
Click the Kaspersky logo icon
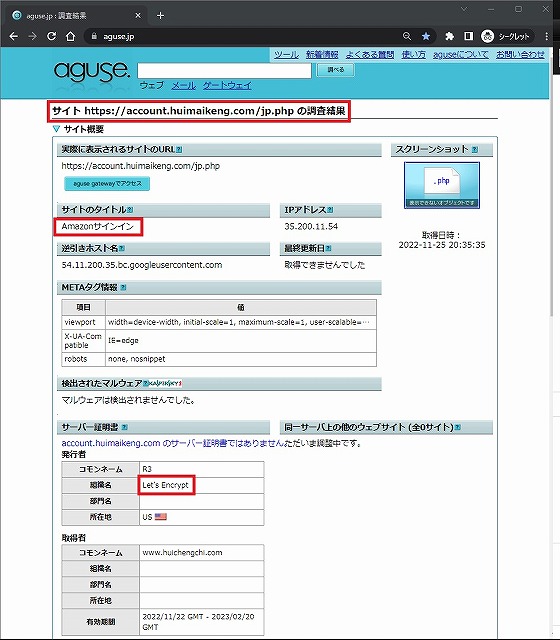click(165, 383)
